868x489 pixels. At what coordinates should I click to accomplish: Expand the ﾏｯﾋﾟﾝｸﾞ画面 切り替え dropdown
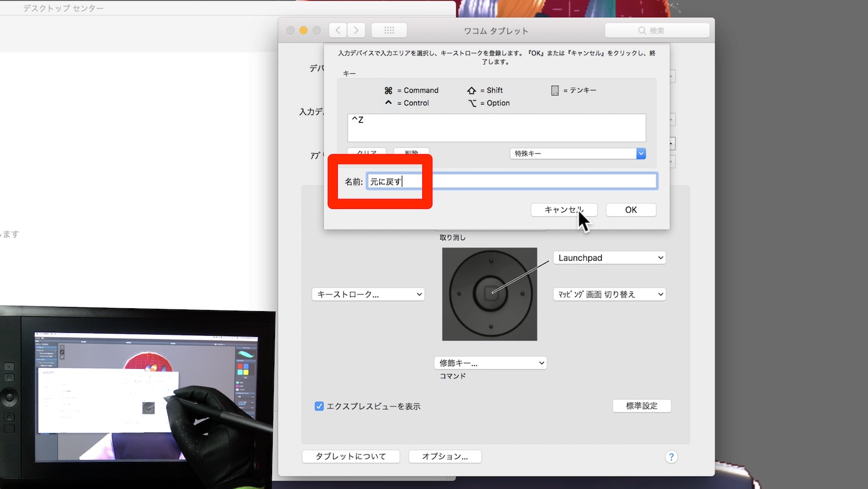[609, 294]
